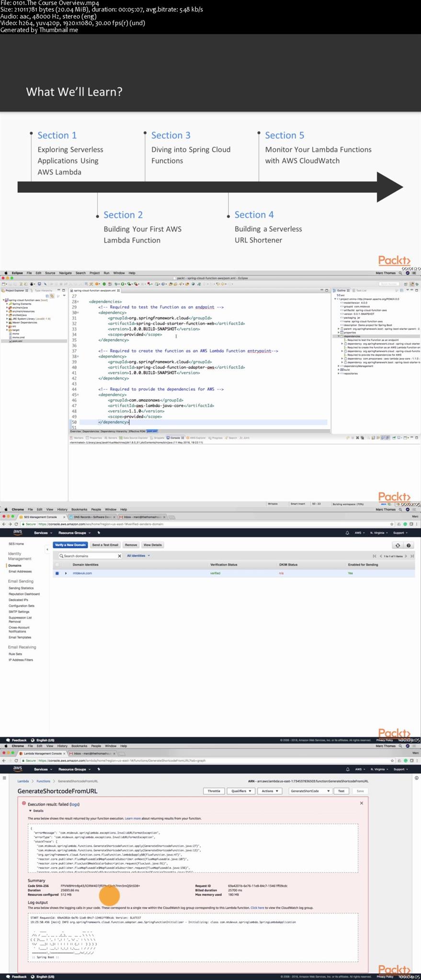Go to first page in SES domains pager
The height and width of the screenshot is (980, 421).
click(x=374, y=556)
